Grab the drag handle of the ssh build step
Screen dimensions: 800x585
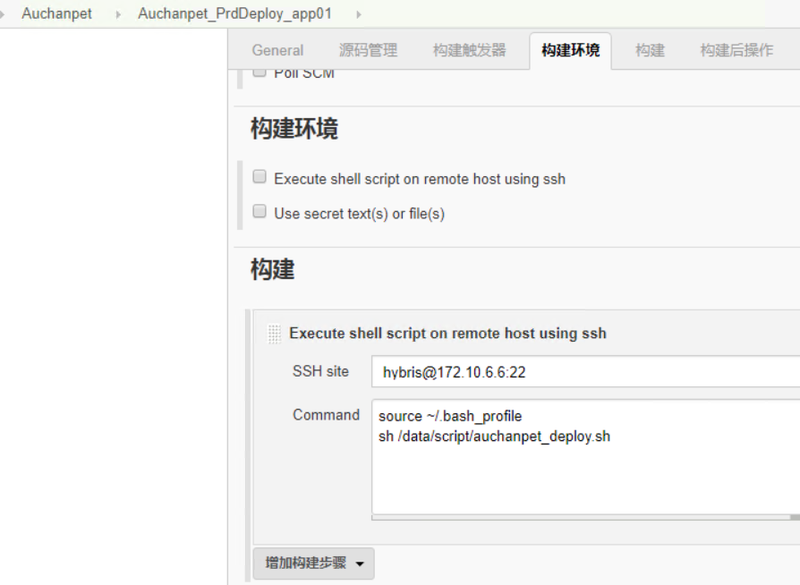point(274,334)
